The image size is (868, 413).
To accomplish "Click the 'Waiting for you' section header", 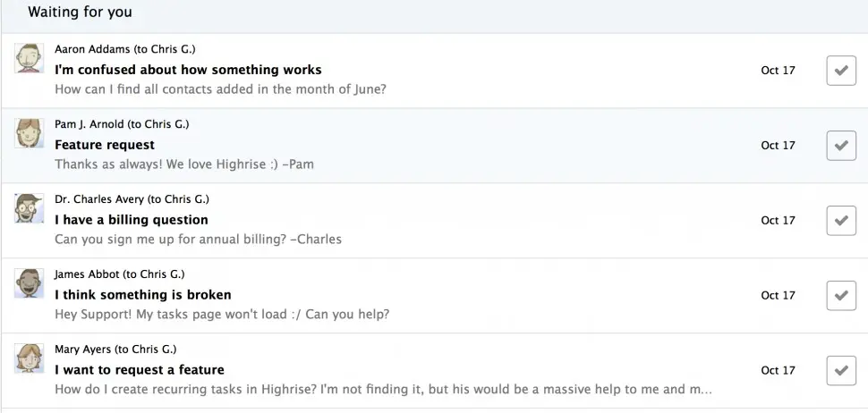I will point(81,13).
